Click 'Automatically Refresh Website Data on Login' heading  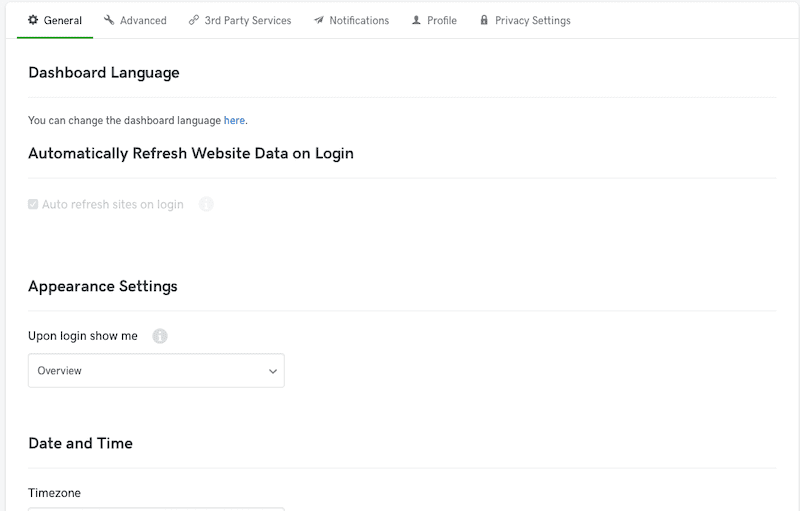pos(191,154)
